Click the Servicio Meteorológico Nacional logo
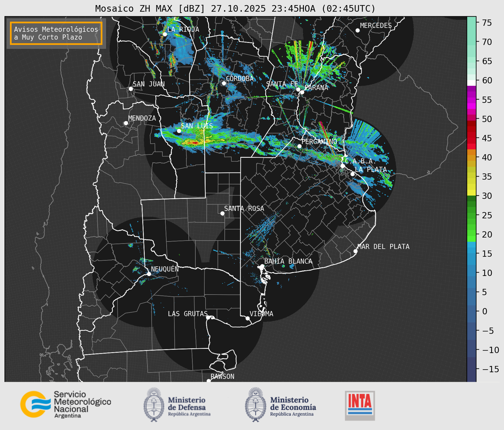The width and height of the screenshot is (504, 430). pyautogui.click(x=66, y=404)
